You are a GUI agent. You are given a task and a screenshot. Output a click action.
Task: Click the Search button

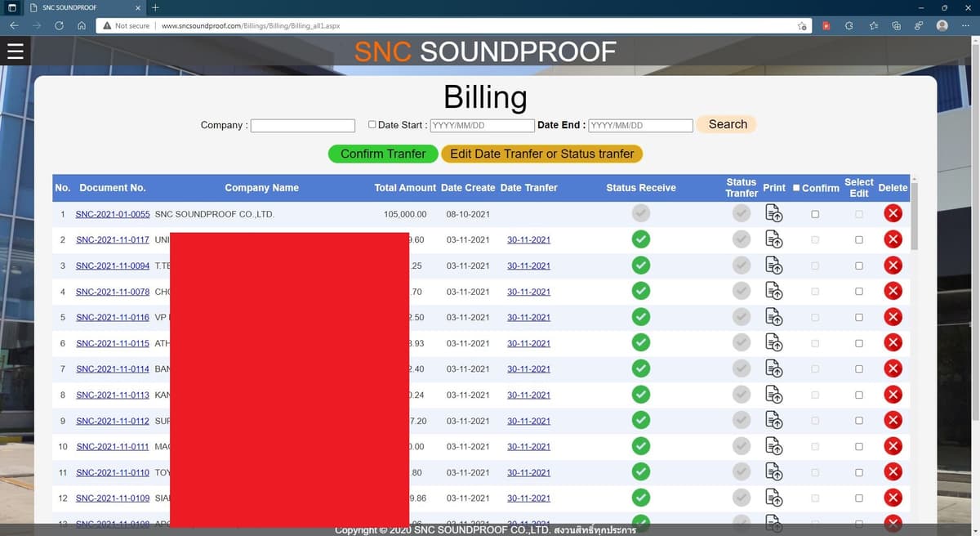pyautogui.click(x=727, y=124)
